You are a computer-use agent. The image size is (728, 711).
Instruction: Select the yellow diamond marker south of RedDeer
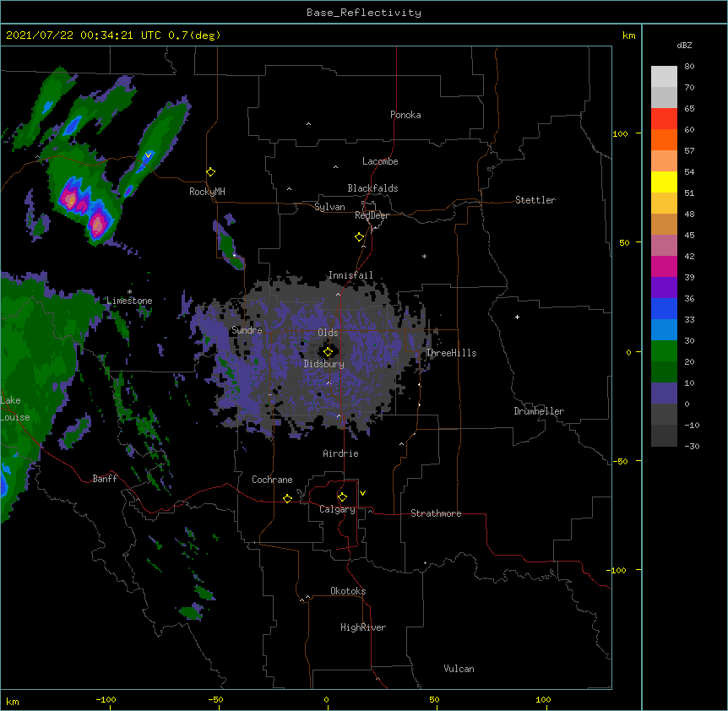[360, 237]
